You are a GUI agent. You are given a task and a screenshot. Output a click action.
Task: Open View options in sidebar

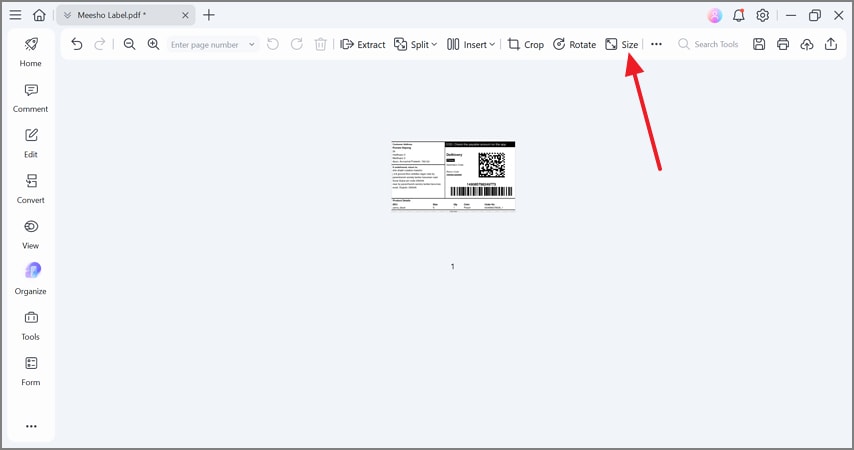coord(30,235)
